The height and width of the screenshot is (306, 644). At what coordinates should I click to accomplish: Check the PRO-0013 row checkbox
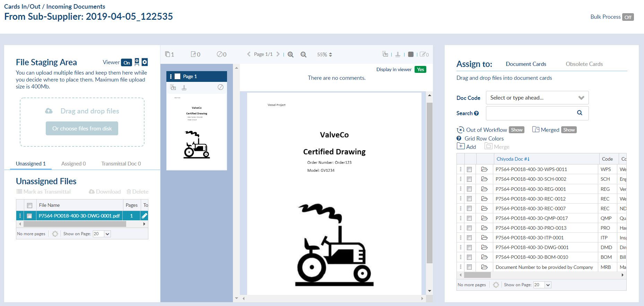469,228
